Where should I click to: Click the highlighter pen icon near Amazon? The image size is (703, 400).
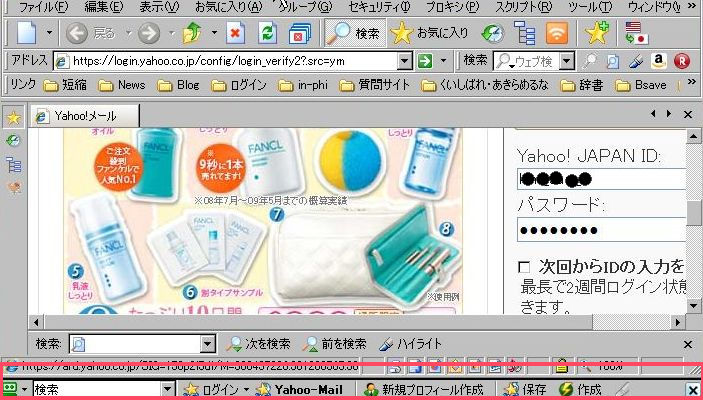635,61
